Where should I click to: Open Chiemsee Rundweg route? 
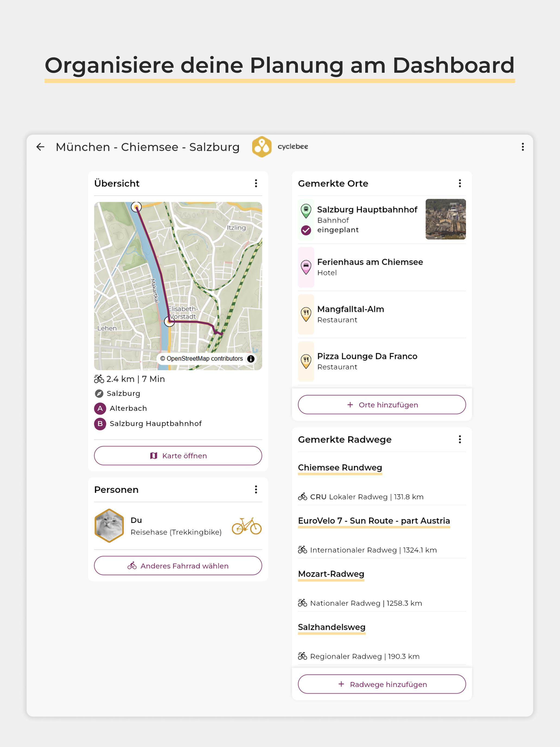point(340,468)
